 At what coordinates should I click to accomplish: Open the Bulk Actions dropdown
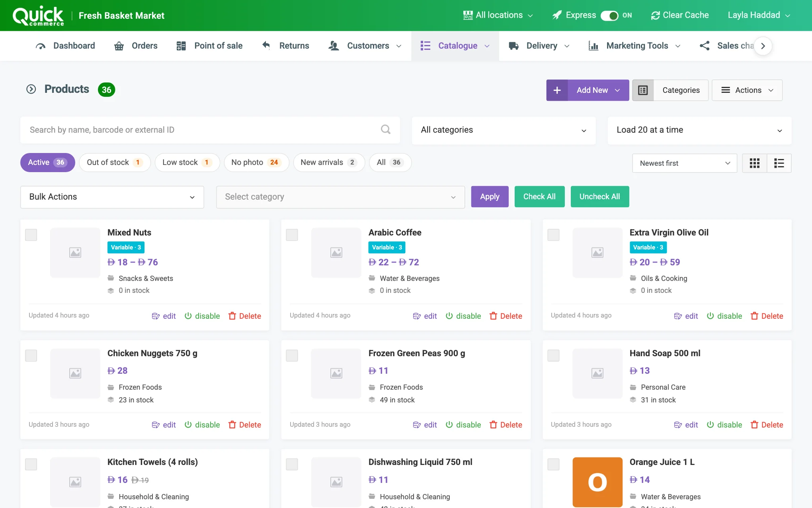click(112, 197)
